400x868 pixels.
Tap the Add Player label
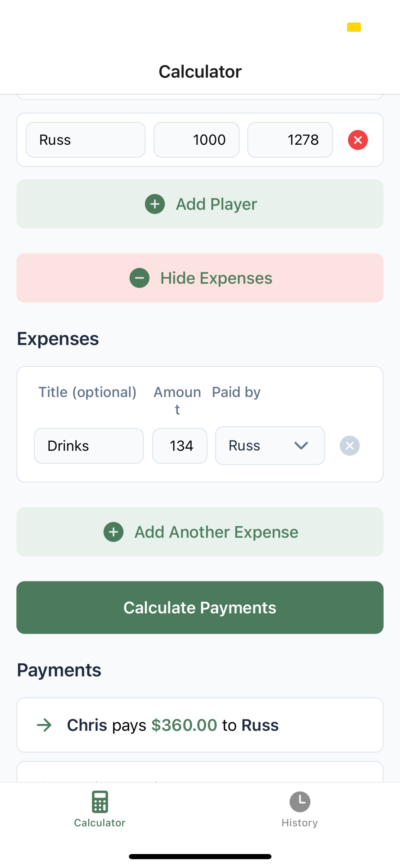point(216,204)
